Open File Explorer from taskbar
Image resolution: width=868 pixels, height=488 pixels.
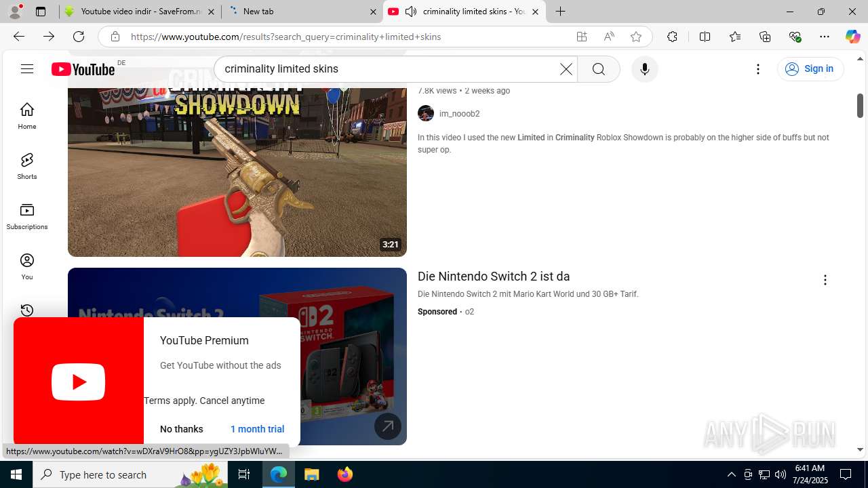point(312,474)
